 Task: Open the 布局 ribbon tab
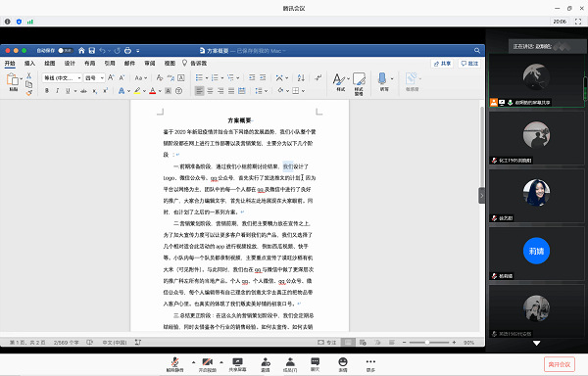point(89,64)
